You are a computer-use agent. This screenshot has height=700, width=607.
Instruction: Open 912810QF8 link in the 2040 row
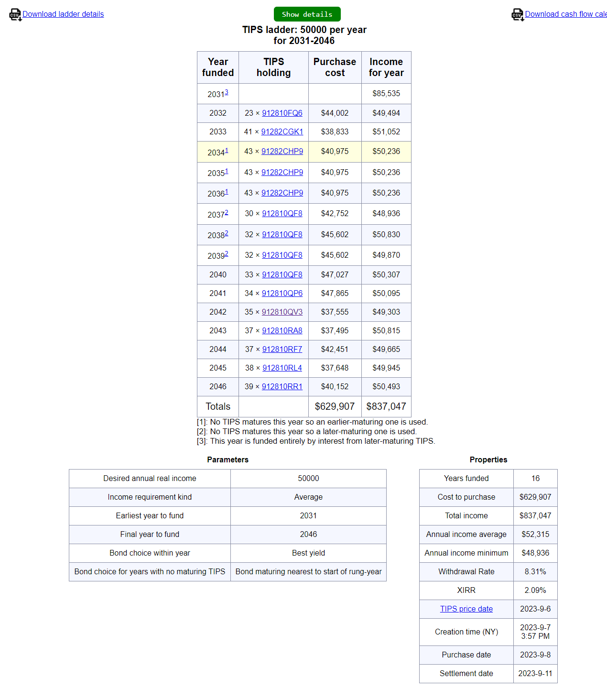click(282, 275)
